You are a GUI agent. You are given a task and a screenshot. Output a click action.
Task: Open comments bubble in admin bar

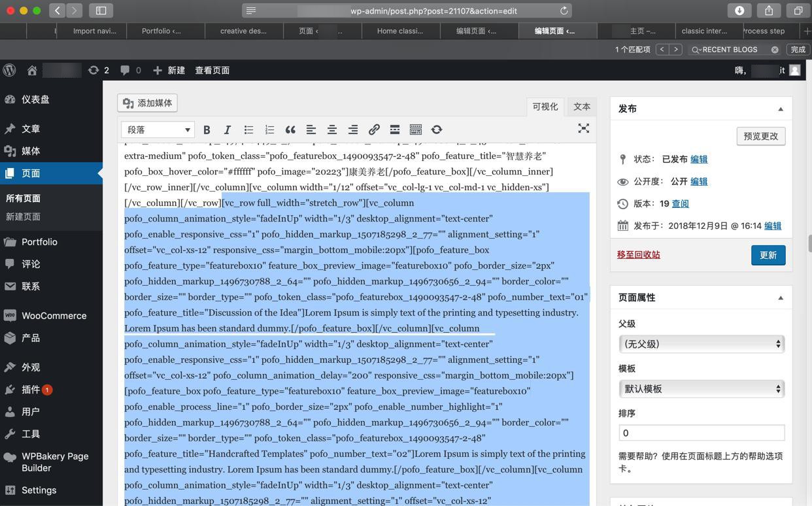pos(130,70)
